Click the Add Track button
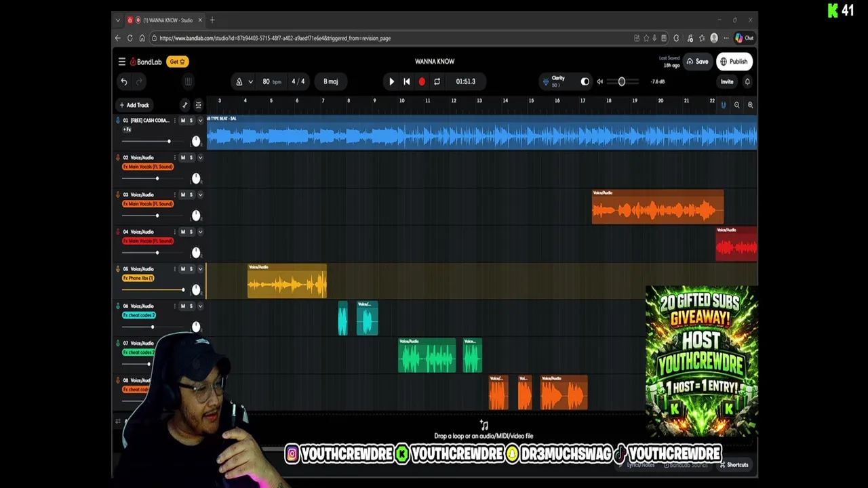868x488 pixels. point(134,105)
